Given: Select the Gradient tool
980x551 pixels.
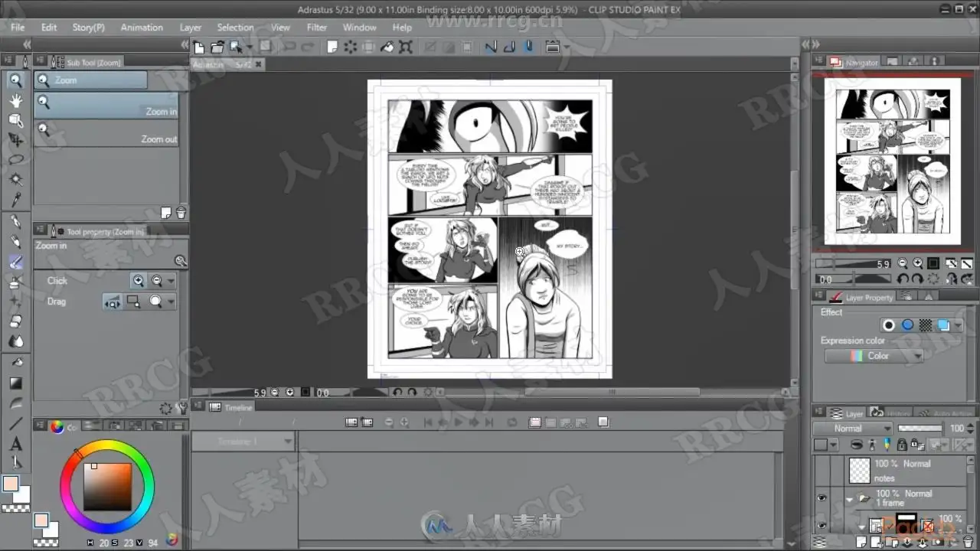Looking at the screenshot, I should [x=15, y=383].
